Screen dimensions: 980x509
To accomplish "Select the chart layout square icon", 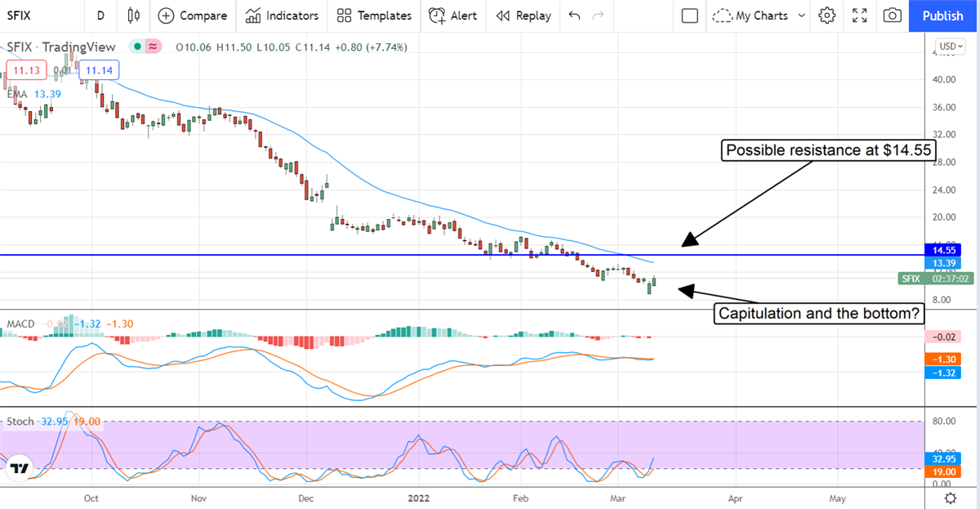I will (x=690, y=16).
